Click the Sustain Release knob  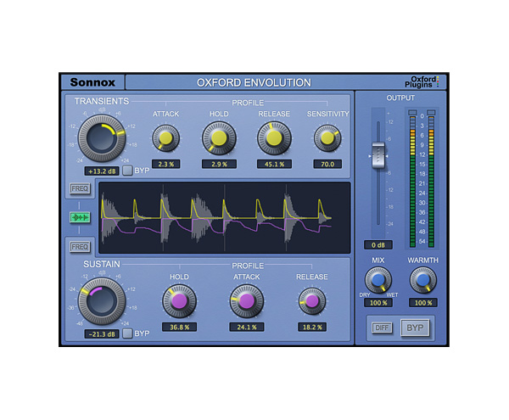pos(312,301)
